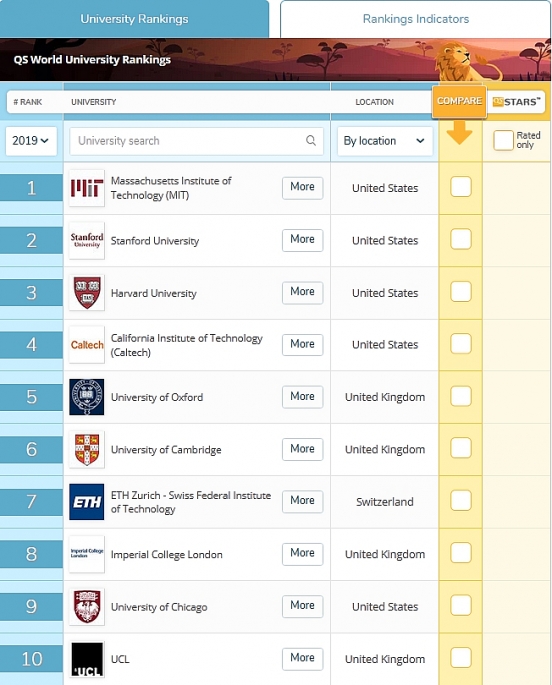Screen dimensions: 552x685
Task: Click the University search input field
Action: (x=197, y=141)
